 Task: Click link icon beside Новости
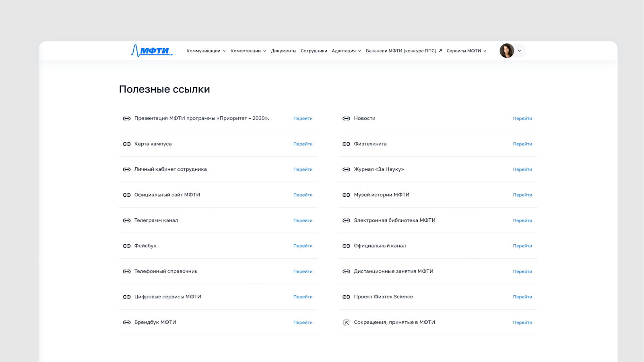(x=346, y=118)
